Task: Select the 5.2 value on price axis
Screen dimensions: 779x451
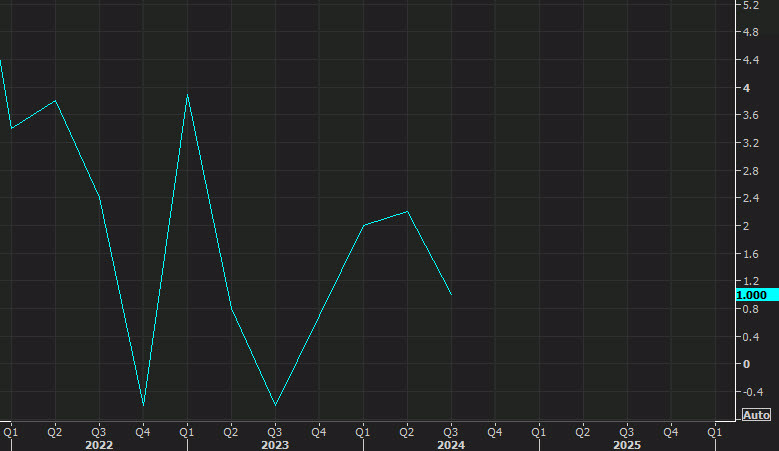Action: (751, 5)
